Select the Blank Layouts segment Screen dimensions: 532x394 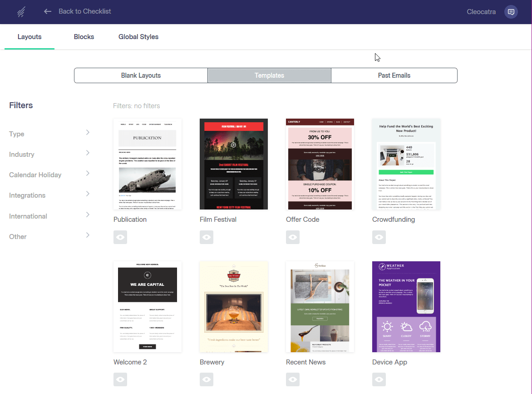pyautogui.click(x=141, y=75)
